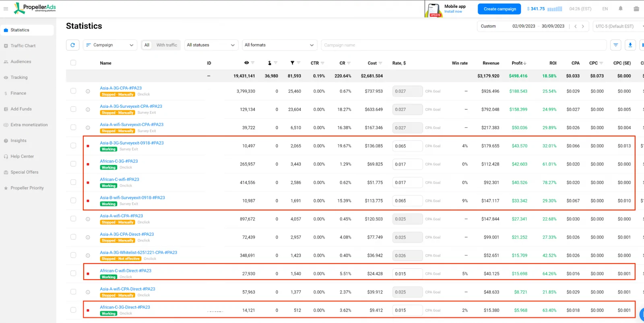Open the African-C-wifi-Direct-#PA23 campaign link
This screenshot has height=323, width=644.
[x=126, y=271]
